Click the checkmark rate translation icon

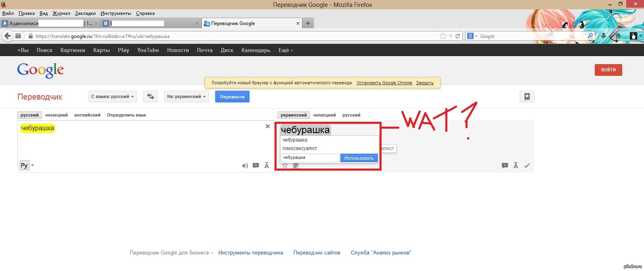[x=527, y=166]
